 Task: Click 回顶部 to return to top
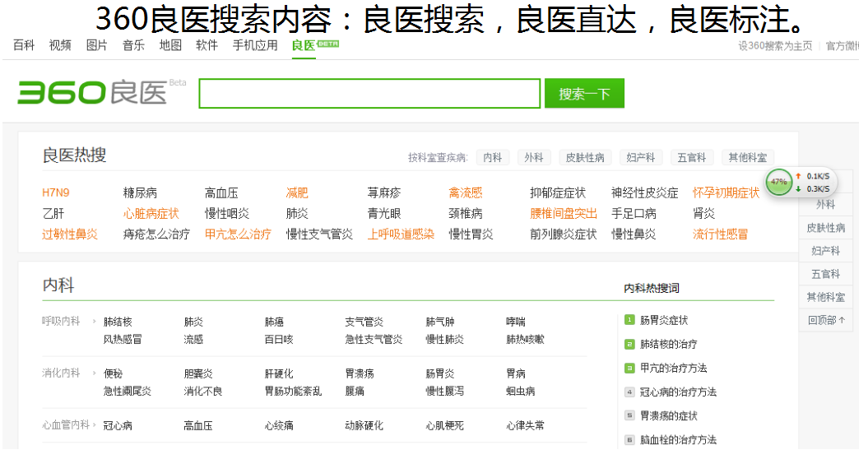pos(825,320)
